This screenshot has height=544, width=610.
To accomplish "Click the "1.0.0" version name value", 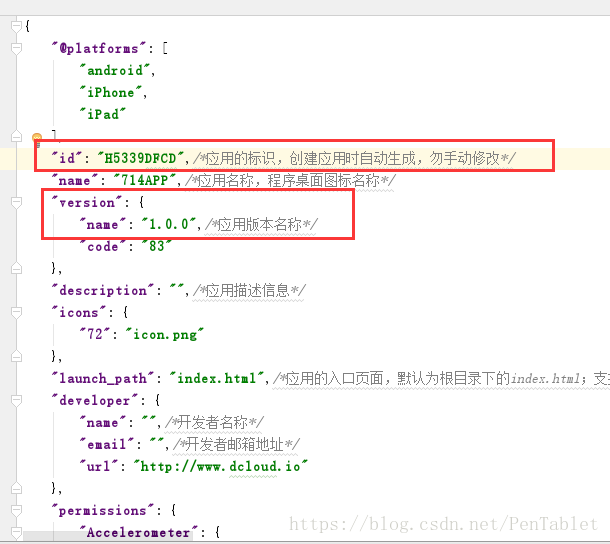I will (x=168, y=224).
